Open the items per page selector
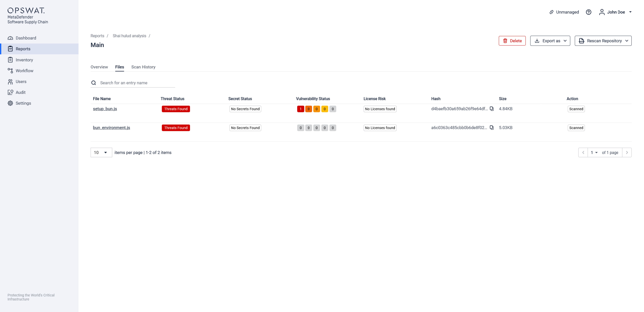 [x=101, y=153]
